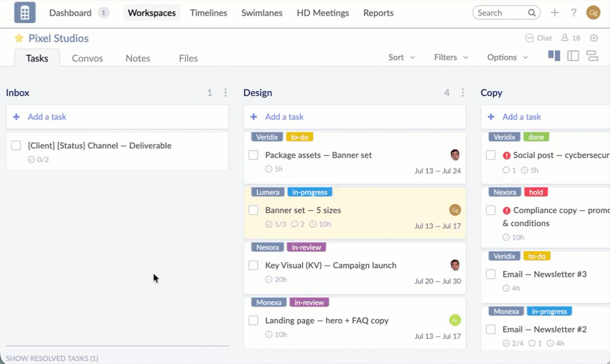Click the plus icon in Copy Add a task

tap(491, 117)
